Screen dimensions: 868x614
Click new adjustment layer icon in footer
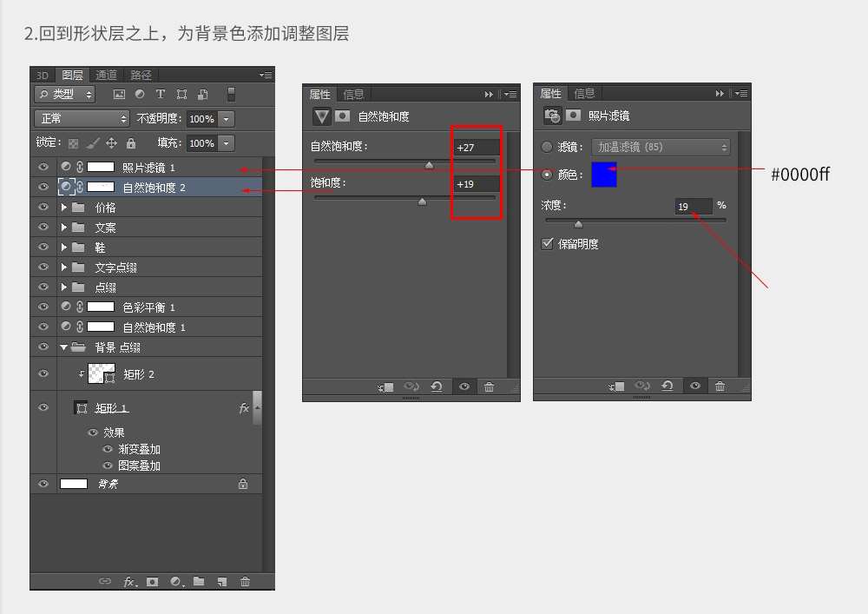pyautogui.click(x=176, y=582)
